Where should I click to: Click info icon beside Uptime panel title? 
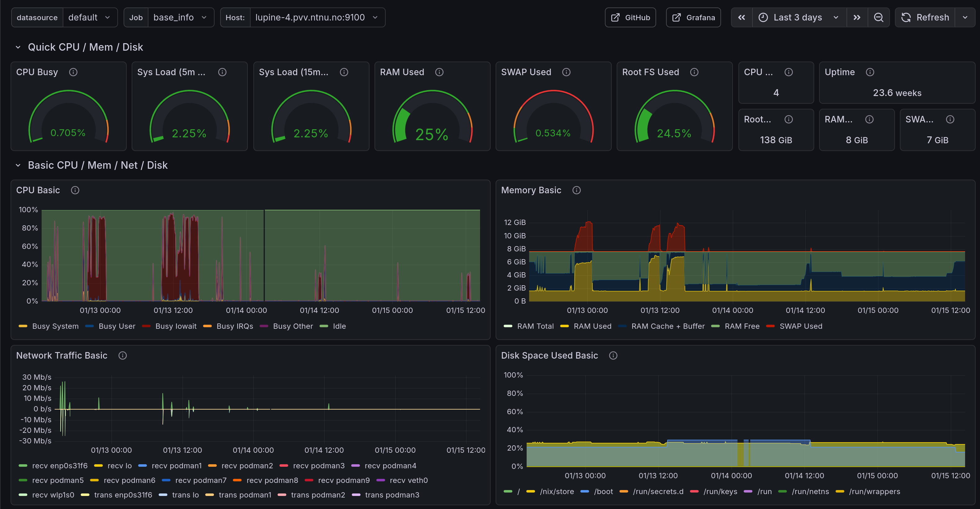coord(870,72)
